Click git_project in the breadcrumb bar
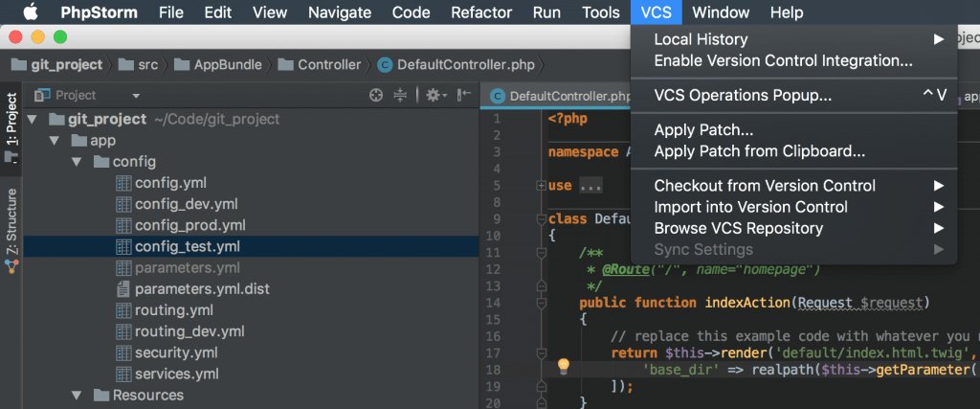Image resolution: width=980 pixels, height=409 pixels. click(x=56, y=64)
